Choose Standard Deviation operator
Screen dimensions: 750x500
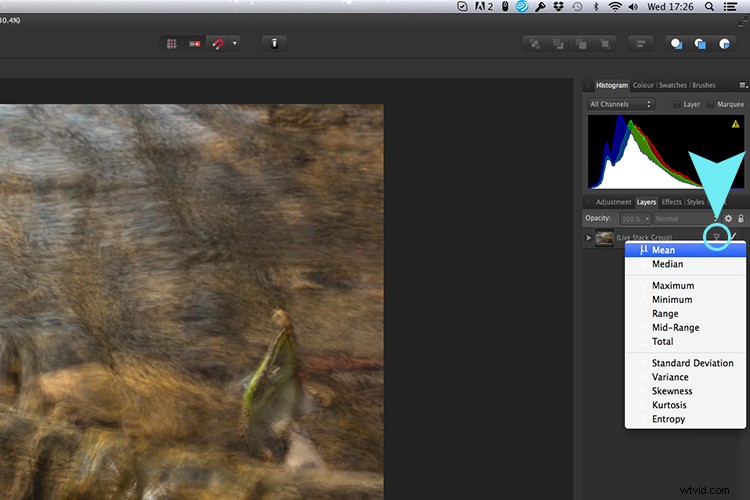tap(685, 363)
